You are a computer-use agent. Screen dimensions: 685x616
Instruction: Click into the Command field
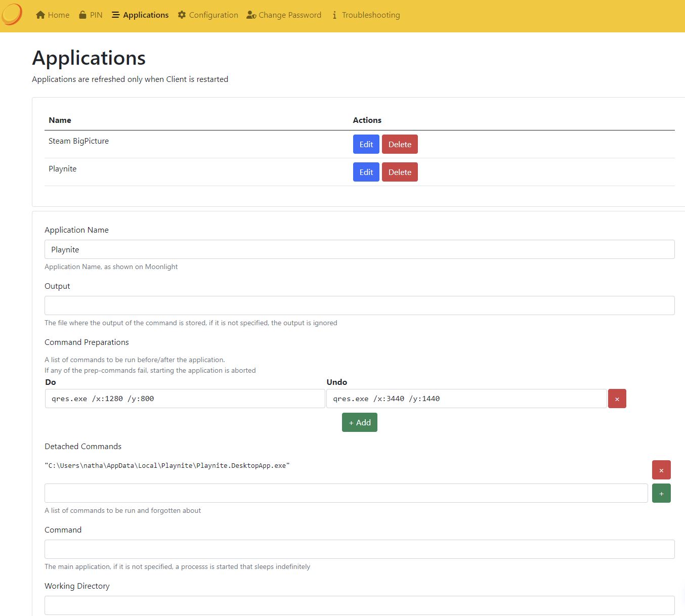360,549
